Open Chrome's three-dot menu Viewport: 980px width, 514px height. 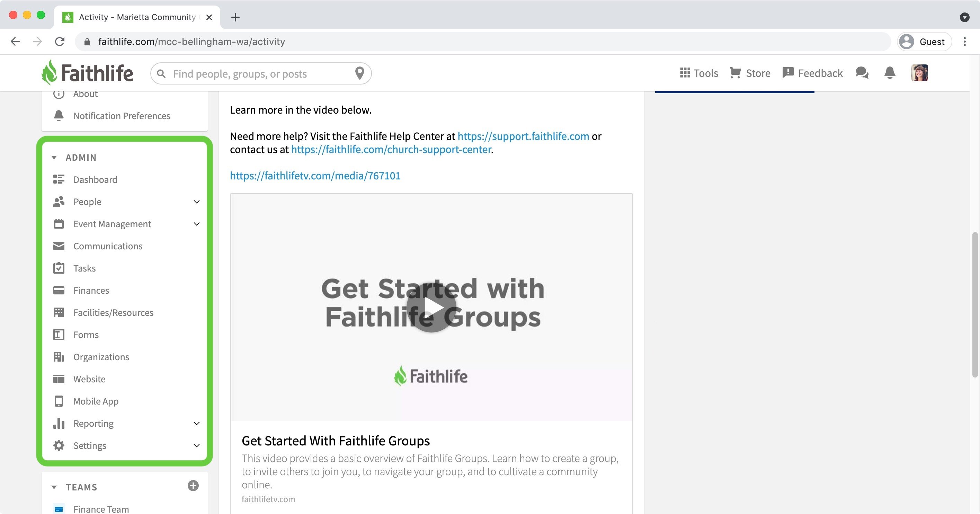click(x=964, y=42)
